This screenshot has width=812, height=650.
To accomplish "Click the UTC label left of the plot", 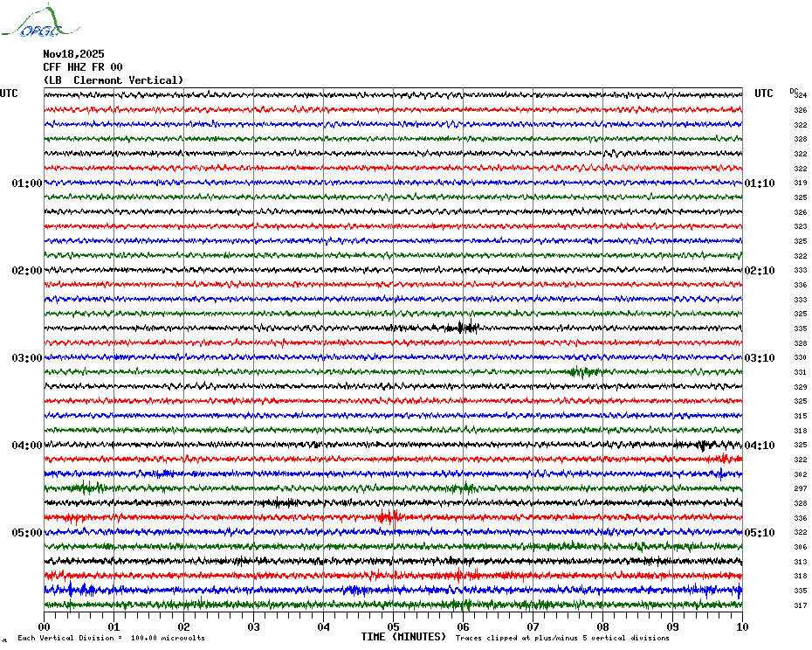I will click(9, 93).
